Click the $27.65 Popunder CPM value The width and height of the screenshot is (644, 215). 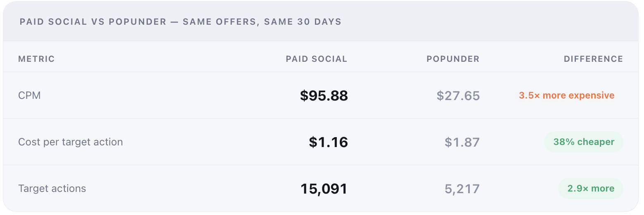pos(458,96)
